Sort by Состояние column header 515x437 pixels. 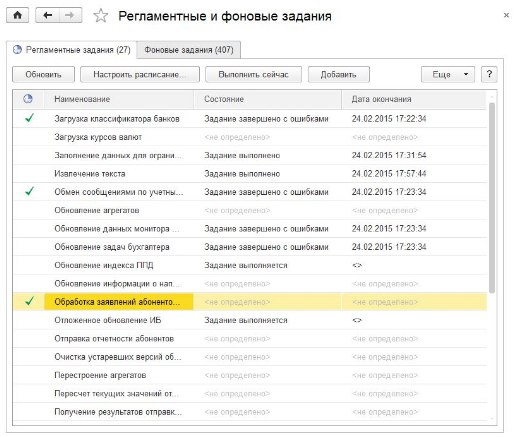[267, 99]
